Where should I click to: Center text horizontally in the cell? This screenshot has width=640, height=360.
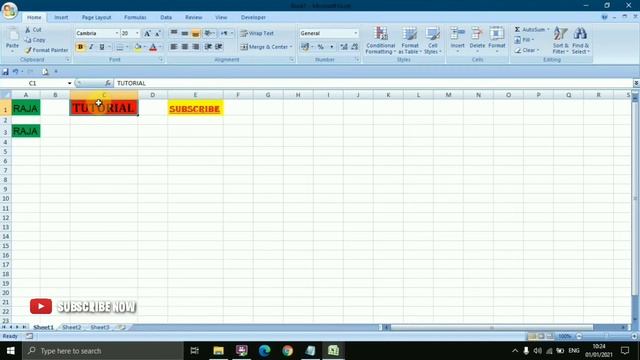[x=185, y=47]
